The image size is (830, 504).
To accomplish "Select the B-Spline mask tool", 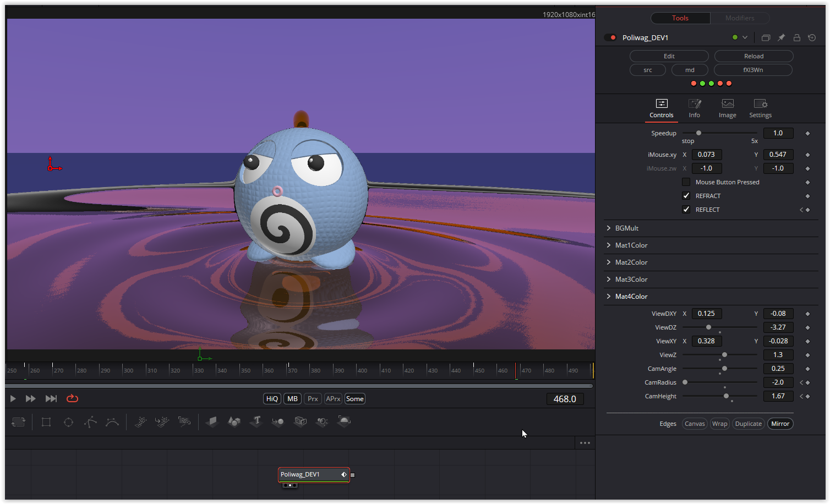I will pyautogui.click(x=112, y=422).
